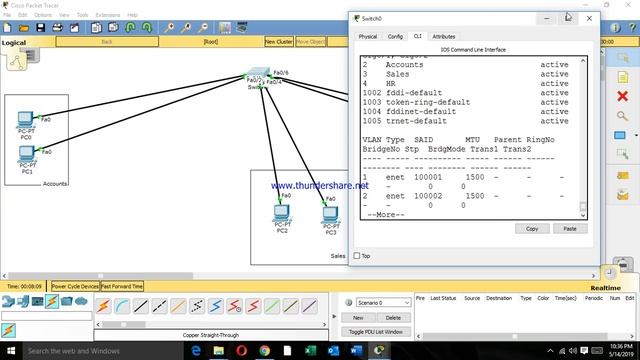Tick the Top checkbox in Switch0 window

357,256
